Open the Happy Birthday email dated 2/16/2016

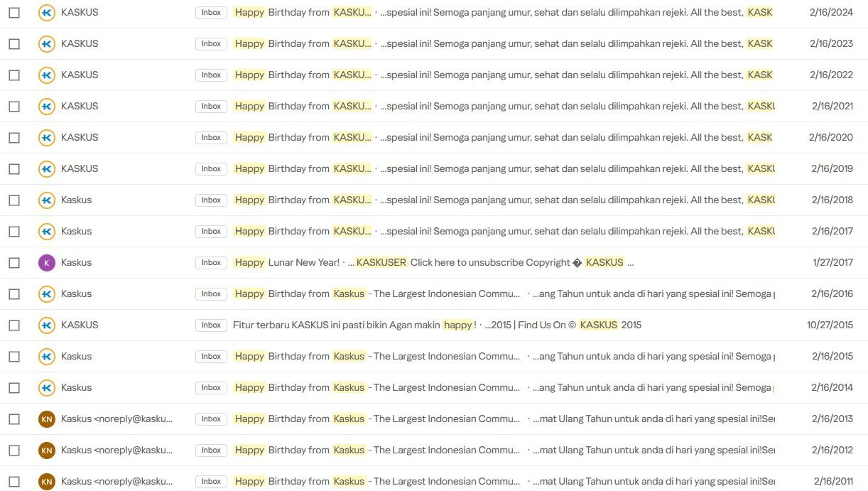coord(376,293)
